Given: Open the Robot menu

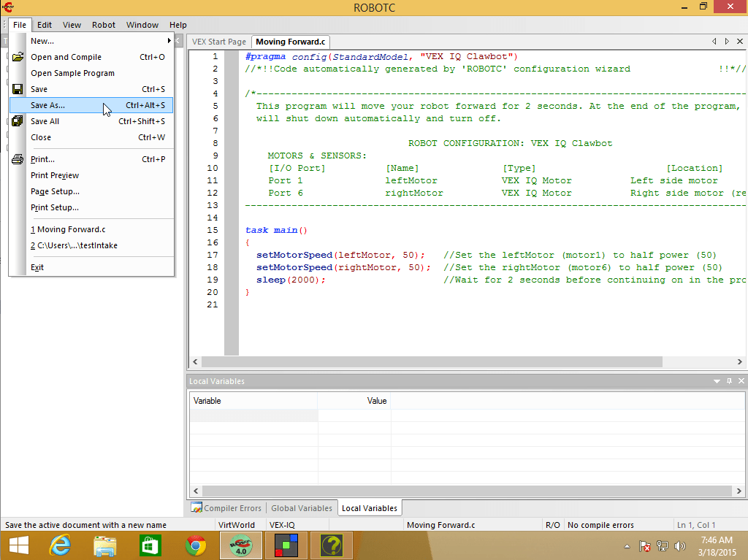Looking at the screenshot, I should coord(103,24).
